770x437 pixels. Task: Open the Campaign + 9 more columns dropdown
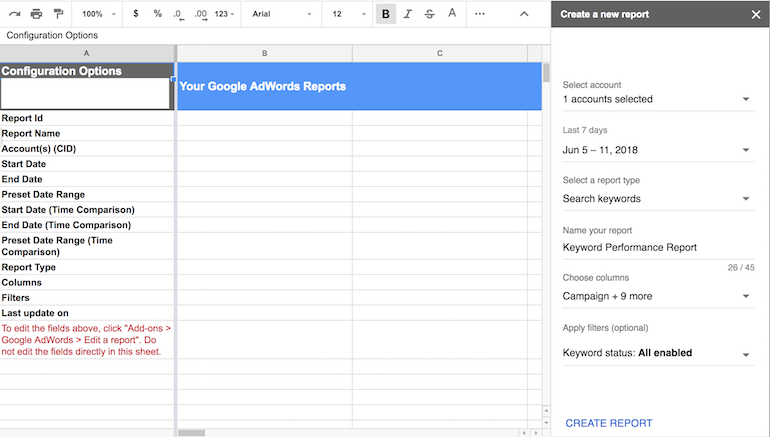point(658,296)
